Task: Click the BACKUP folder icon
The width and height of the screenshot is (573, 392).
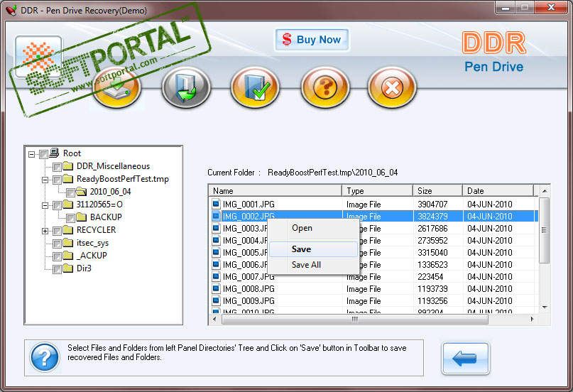Action: [82, 217]
